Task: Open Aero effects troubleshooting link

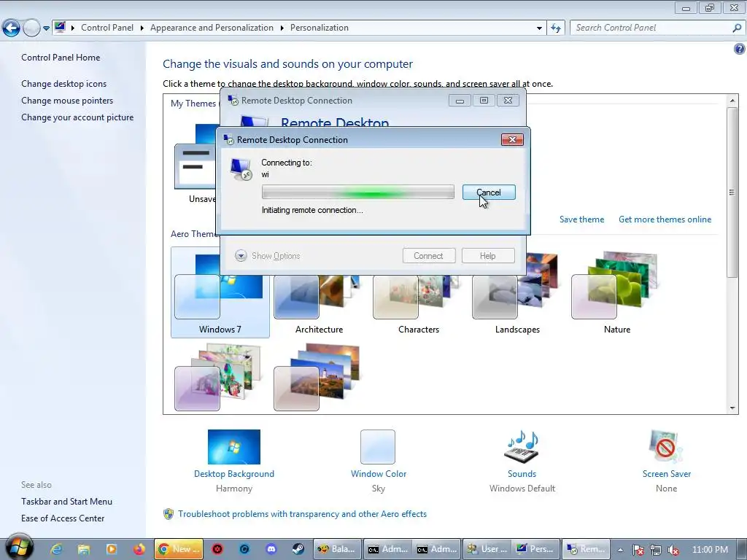Action: 303,514
